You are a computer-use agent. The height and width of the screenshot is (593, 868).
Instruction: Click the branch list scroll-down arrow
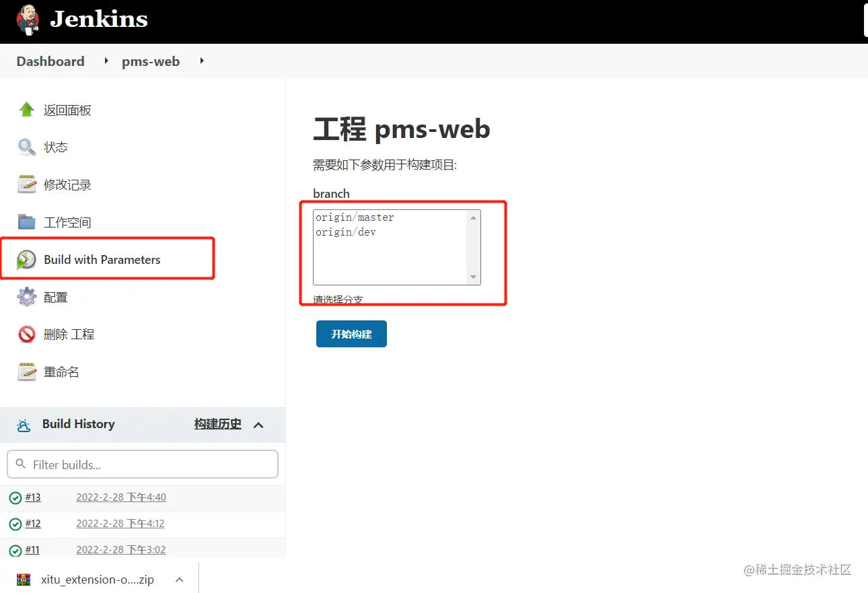point(473,277)
